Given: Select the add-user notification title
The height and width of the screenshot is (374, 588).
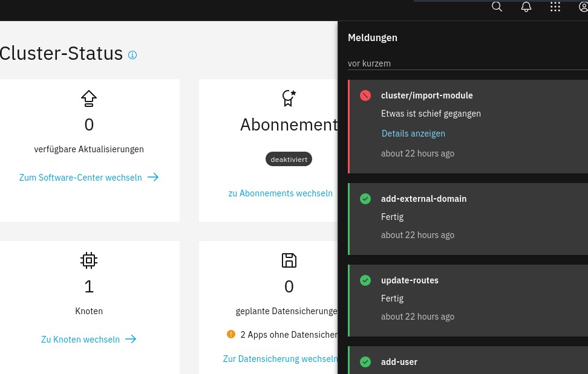Looking at the screenshot, I should tap(399, 362).
